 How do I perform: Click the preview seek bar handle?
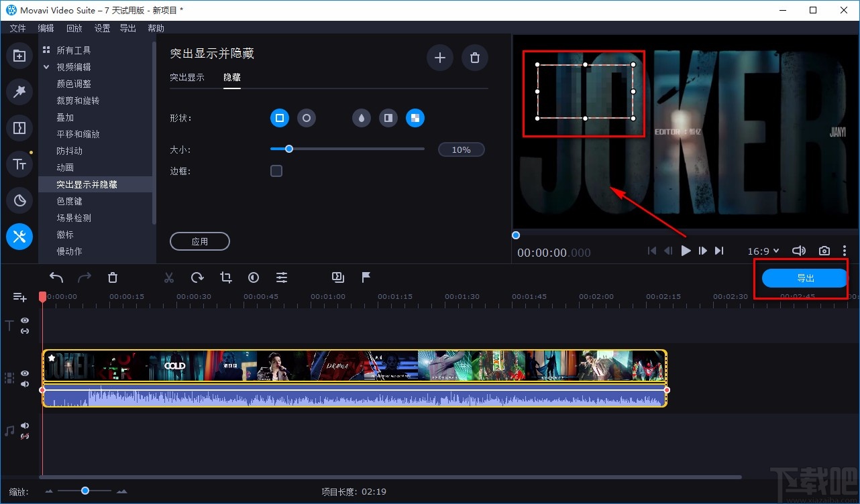tap(516, 235)
